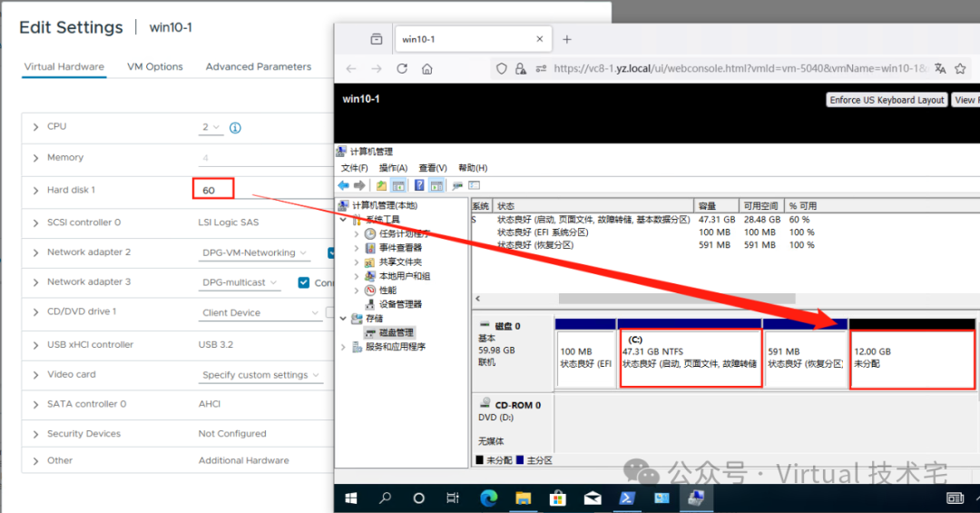
Task: Click the padlock site security icon
Action: point(520,69)
